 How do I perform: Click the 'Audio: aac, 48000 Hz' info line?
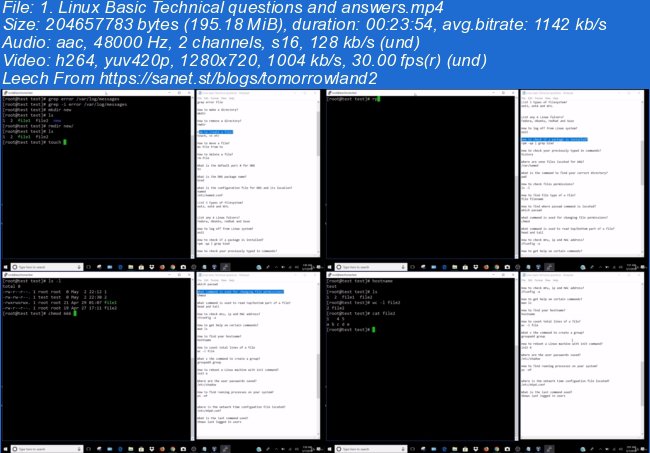click(211, 42)
